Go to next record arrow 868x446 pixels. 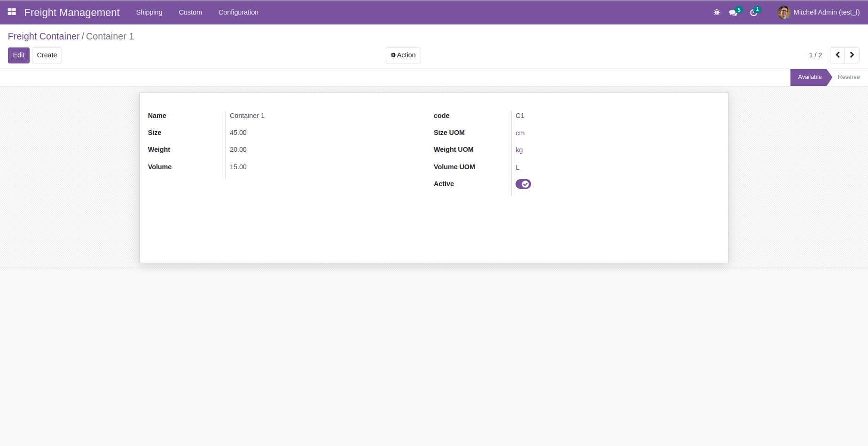[852, 55]
